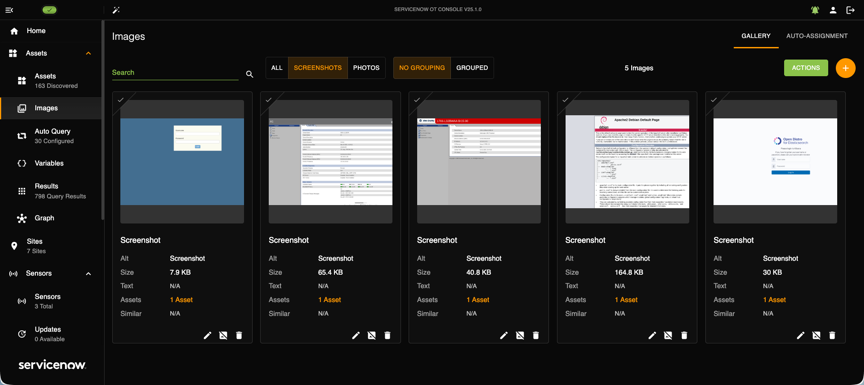This screenshot has width=864, height=385.
Task: Click the search magnifier icon
Action: click(x=249, y=74)
